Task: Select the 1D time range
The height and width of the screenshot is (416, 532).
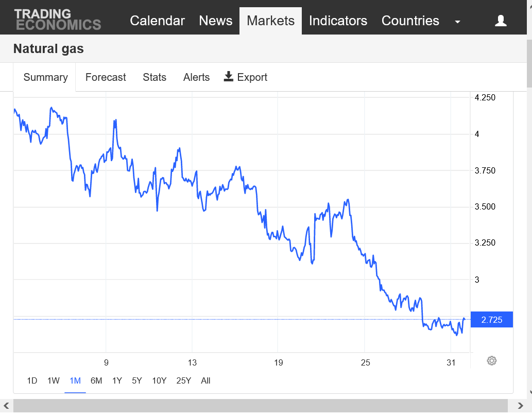Action: [32, 381]
